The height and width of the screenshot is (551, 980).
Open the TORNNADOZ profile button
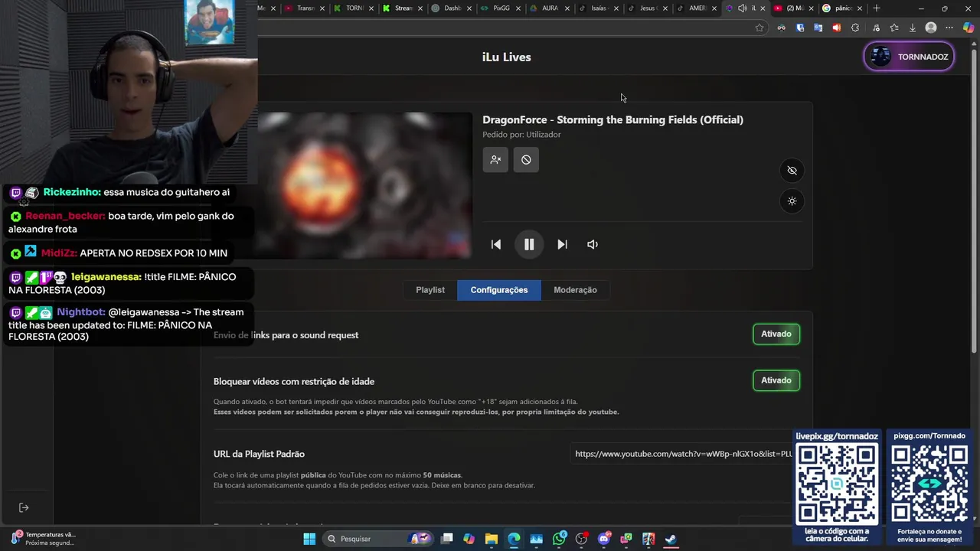pos(910,57)
